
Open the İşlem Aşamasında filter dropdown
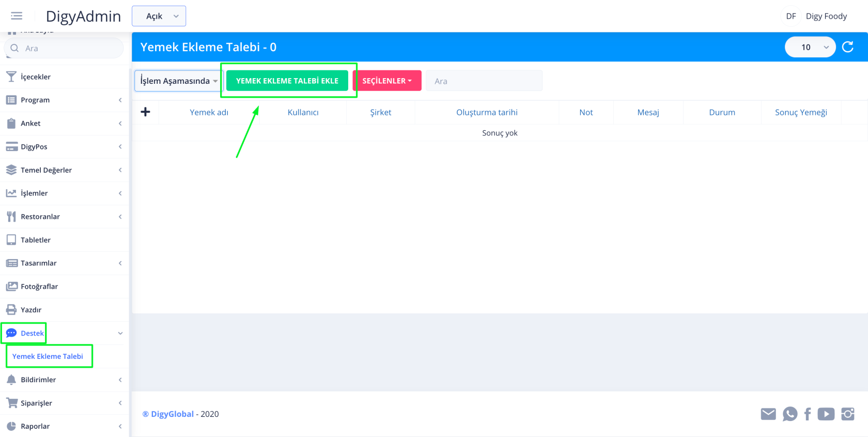point(178,81)
